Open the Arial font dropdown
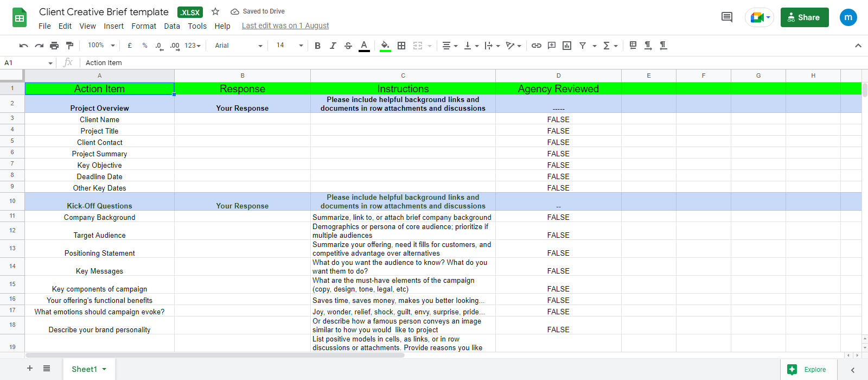 coord(239,46)
